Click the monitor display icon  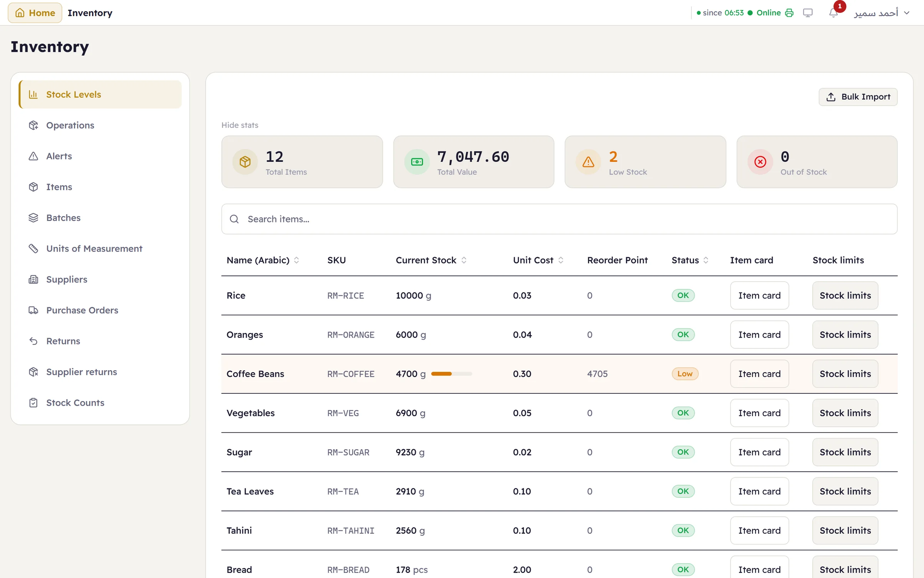point(808,13)
